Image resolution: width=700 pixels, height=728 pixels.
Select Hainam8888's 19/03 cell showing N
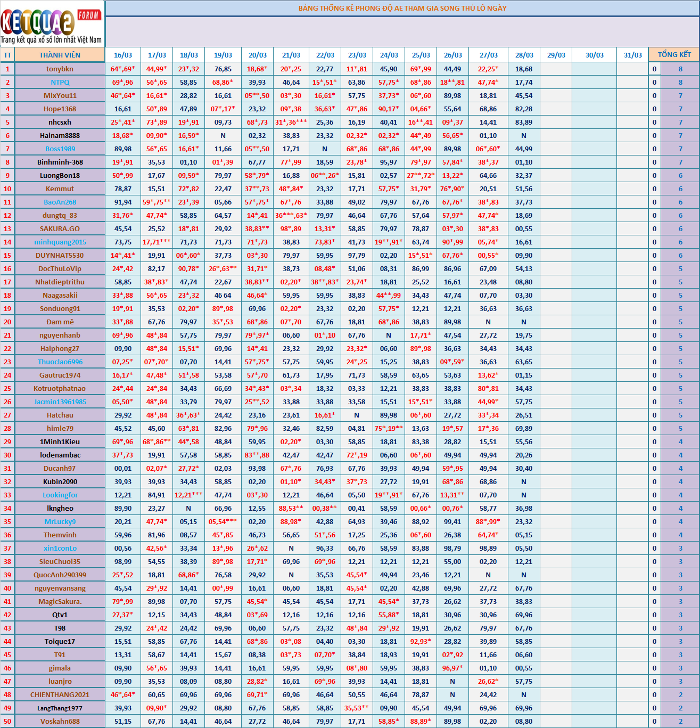click(223, 135)
